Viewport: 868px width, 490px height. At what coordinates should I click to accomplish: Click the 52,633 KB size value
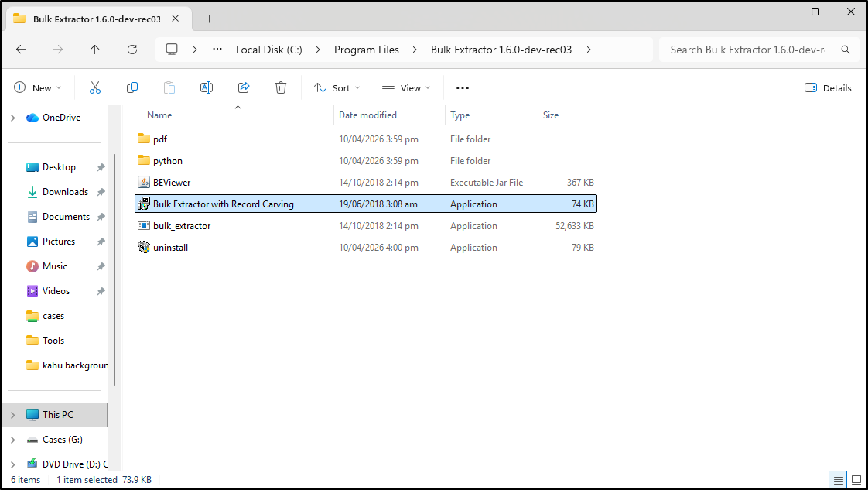575,225
